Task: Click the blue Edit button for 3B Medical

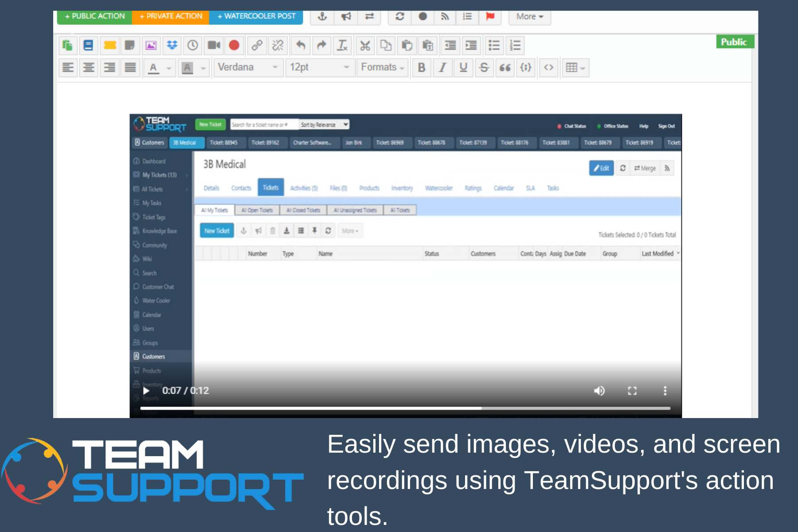Action: [x=601, y=168]
